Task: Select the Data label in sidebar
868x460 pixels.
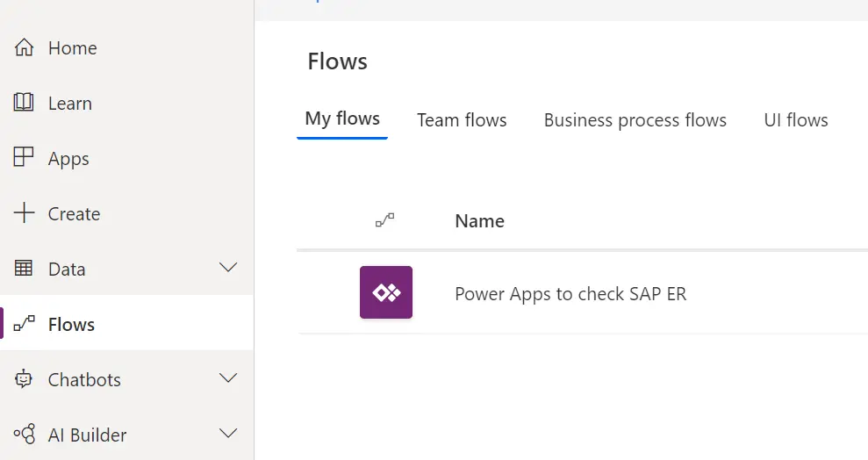Action: [67, 269]
